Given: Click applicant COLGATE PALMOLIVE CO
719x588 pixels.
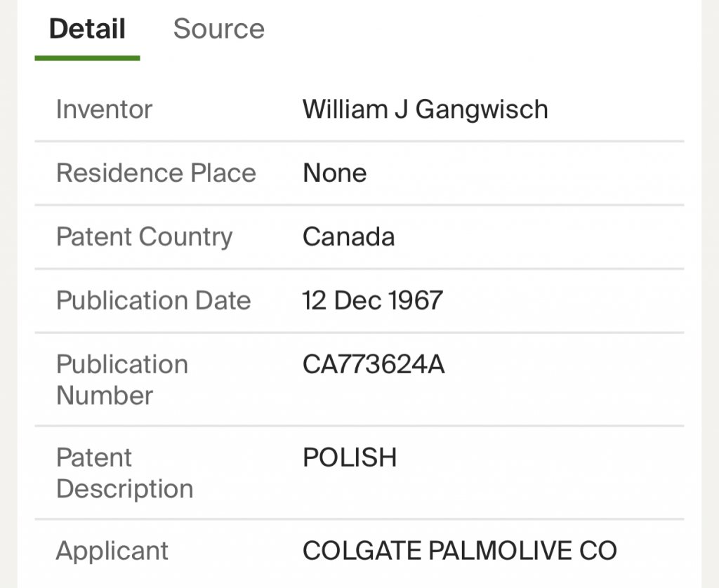Looking at the screenshot, I should pos(459,551).
